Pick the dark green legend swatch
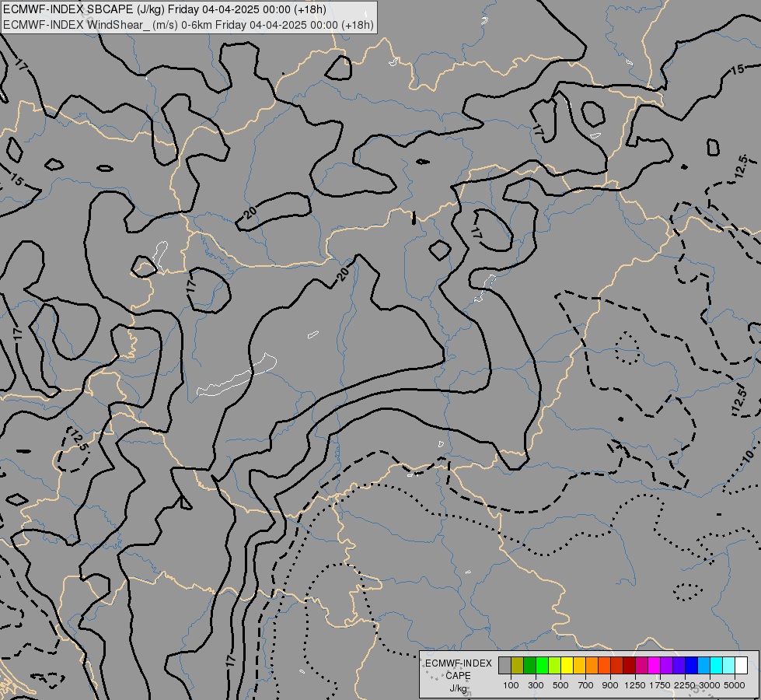The image size is (761, 700). click(530, 665)
